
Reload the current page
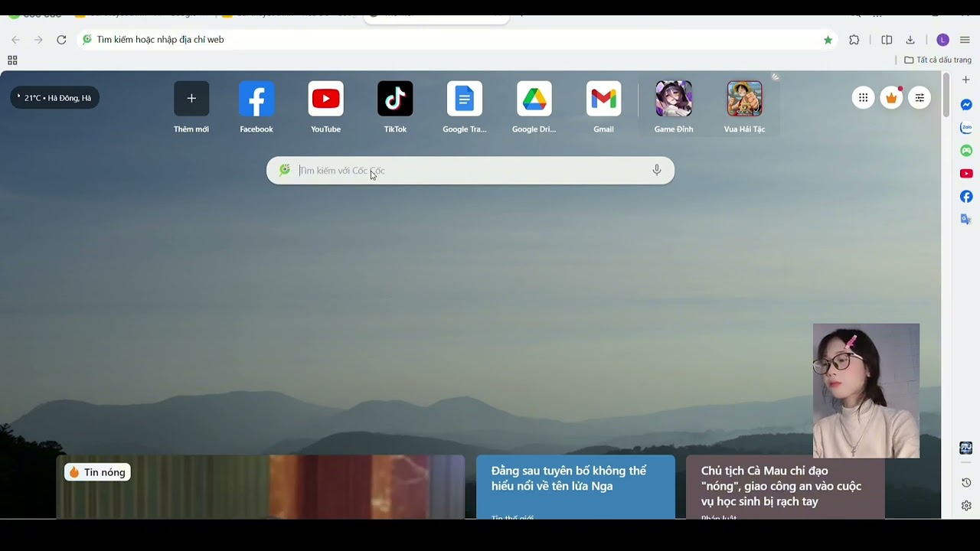61,40
